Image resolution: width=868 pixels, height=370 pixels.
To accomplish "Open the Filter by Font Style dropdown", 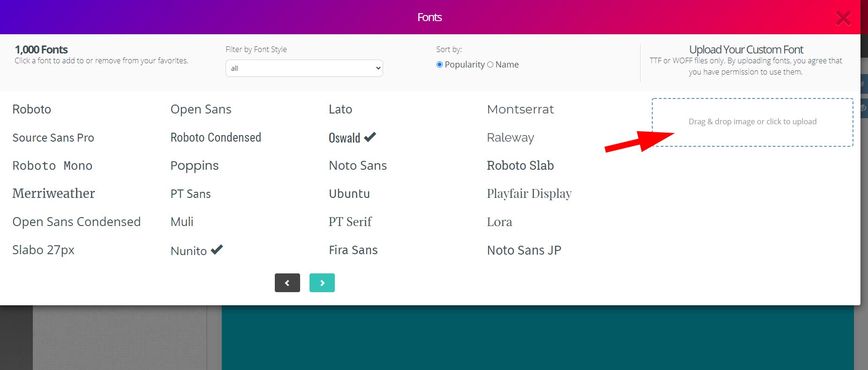I will pyautogui.click(x=304, y=68).
